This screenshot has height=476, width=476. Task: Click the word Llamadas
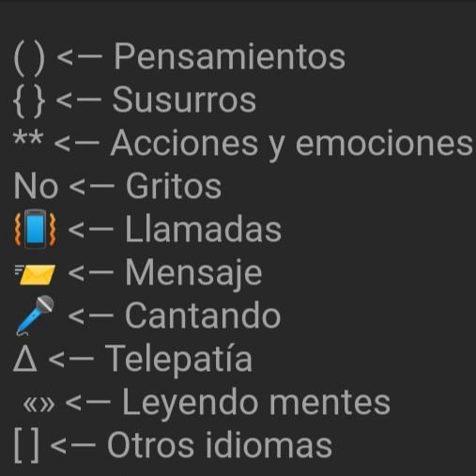click(x=204, y=229)
